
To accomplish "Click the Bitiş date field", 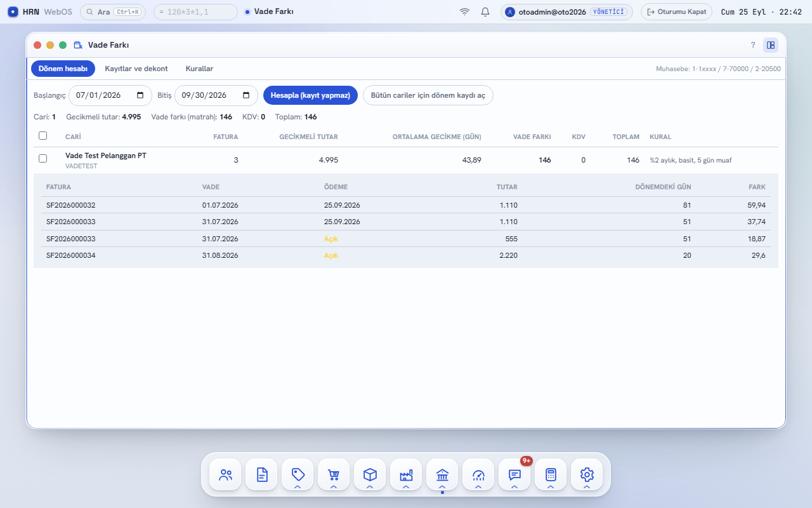I will (216, 95).
